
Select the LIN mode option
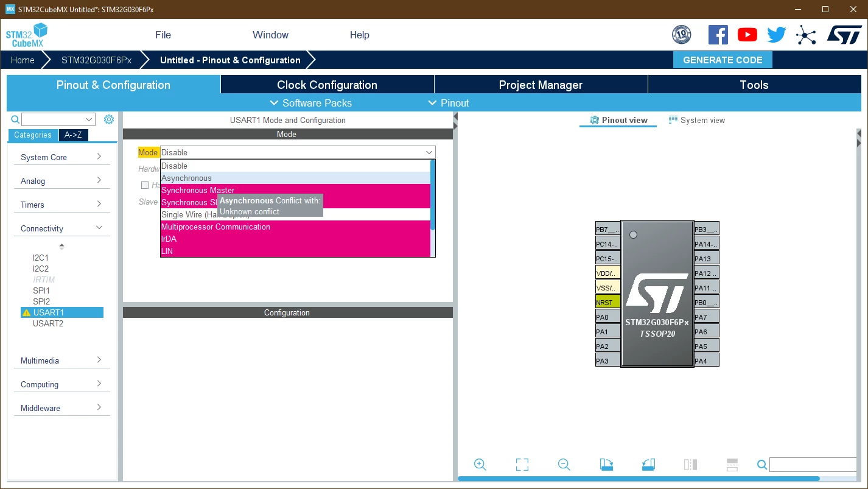tap(295, 251)
